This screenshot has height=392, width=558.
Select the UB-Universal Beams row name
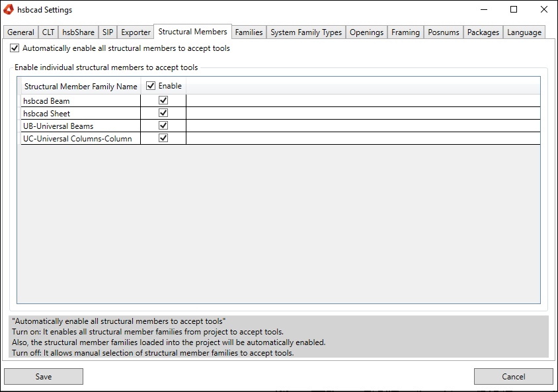coord(58,126)
